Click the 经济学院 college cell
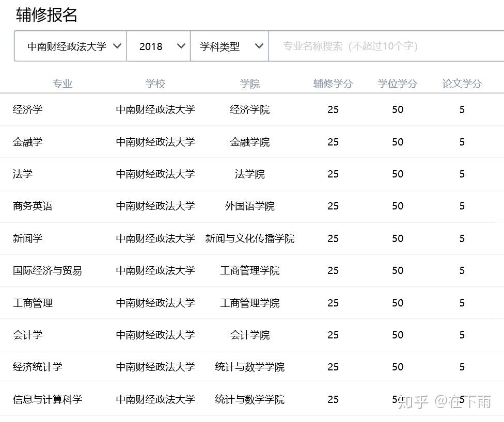Screen dimensions: 504x422 250,109
